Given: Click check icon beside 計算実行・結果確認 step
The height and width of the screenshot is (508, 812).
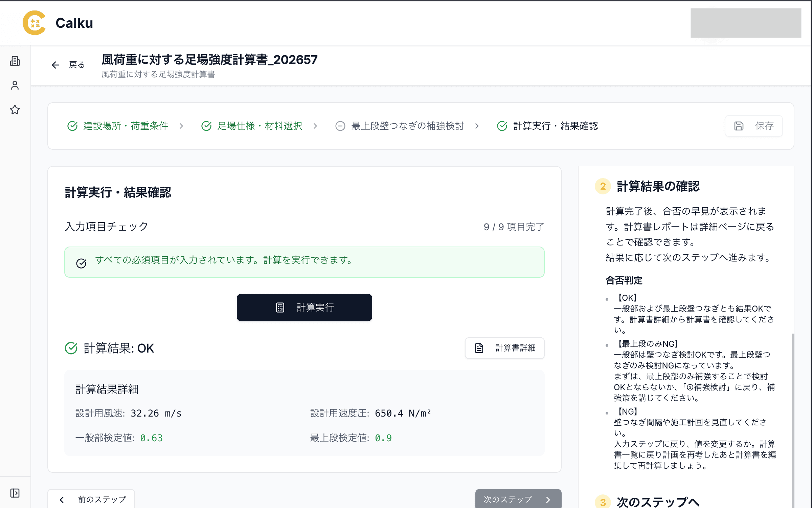Looking at the screenshot, I should click(502, 126).
